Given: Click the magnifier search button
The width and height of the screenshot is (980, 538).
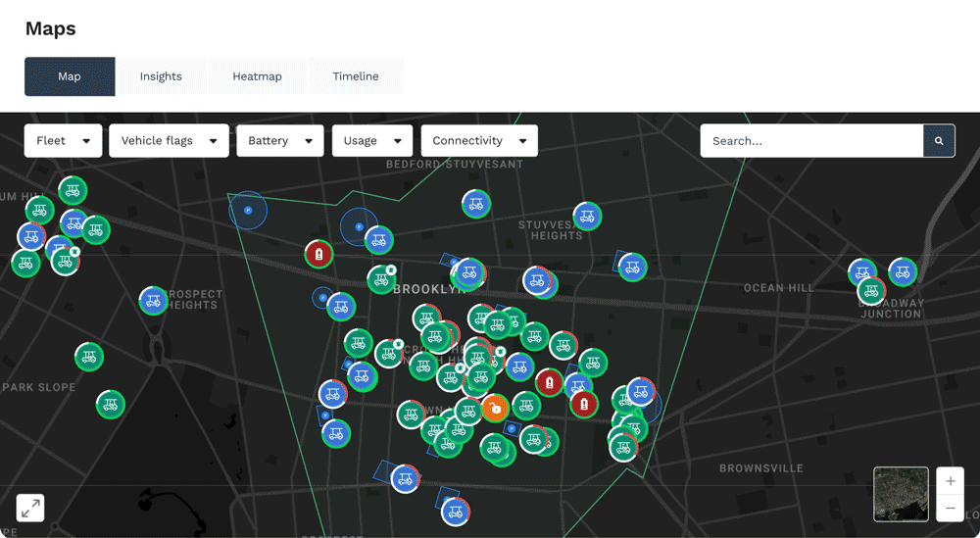Looking at the screenshot, I should pos(939,140).
